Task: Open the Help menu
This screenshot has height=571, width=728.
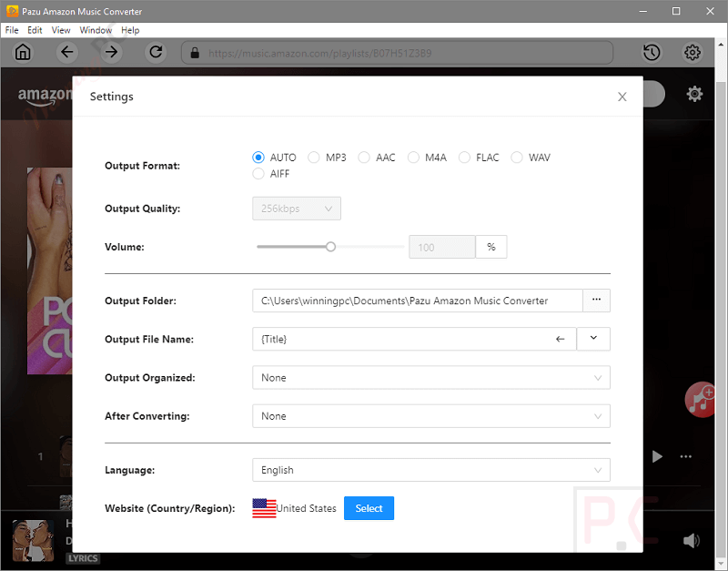Action: pyautogui.click(x=130, y=30)
